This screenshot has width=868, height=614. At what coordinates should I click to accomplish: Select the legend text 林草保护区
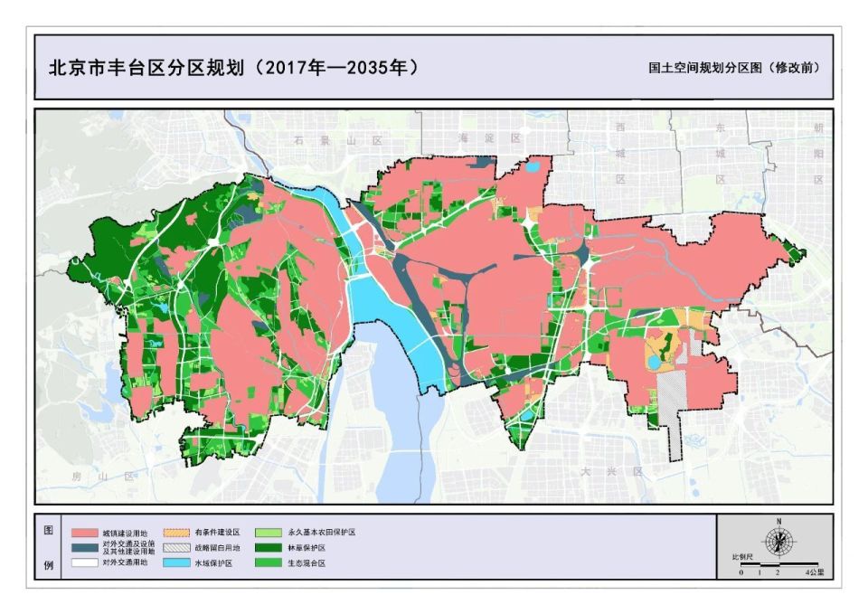coord(307,548)
